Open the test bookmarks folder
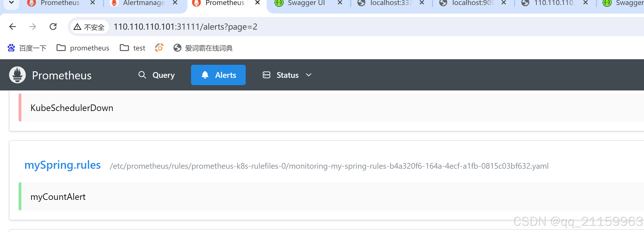Screen dimensions: 644x232 pos(133,48)
